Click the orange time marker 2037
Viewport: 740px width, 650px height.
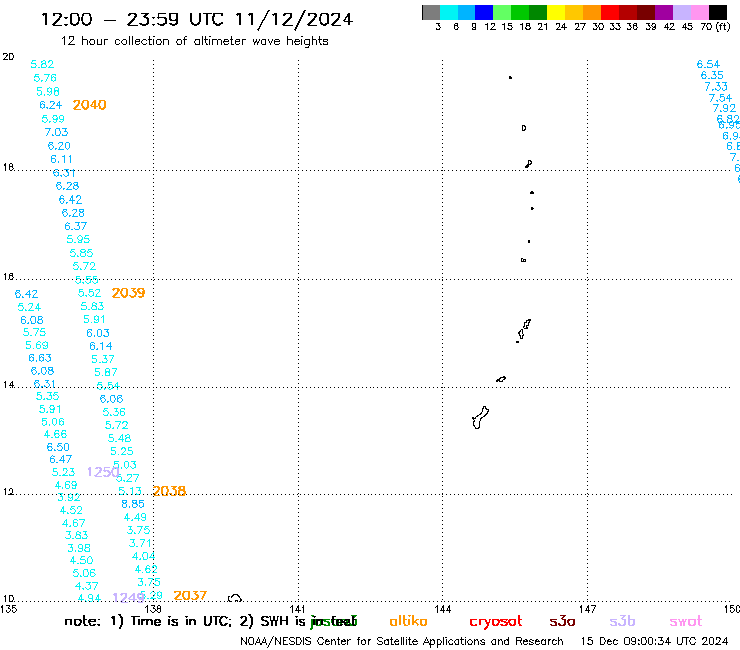190,596
